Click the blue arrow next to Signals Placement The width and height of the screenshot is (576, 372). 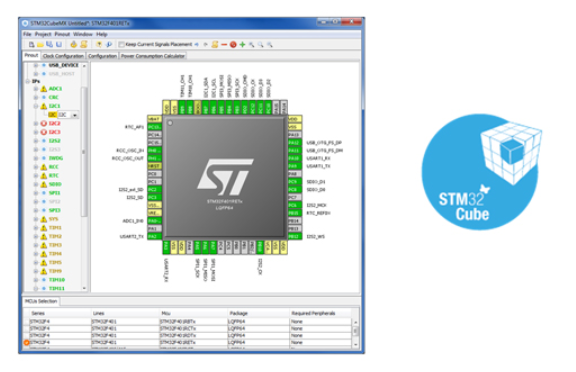coord(197,44)
